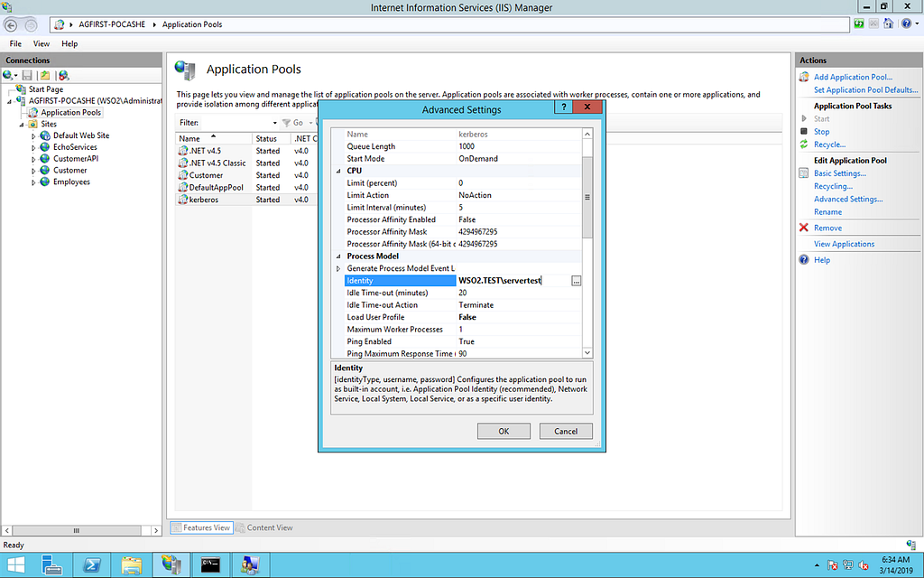Click the network tray icon in system tray
The height and width of the screenshot is (578, 924).
coord(848,565)
